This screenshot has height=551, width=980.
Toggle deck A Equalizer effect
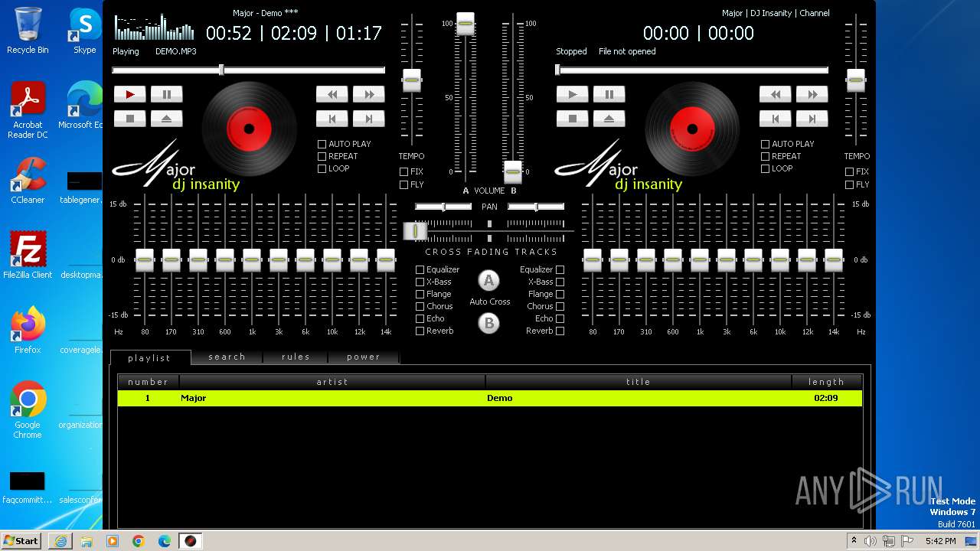click(x=420, y=269)
